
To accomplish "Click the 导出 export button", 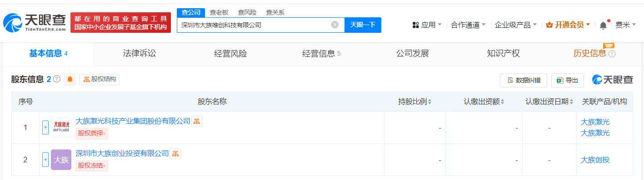I will click(x=568, y=80).
